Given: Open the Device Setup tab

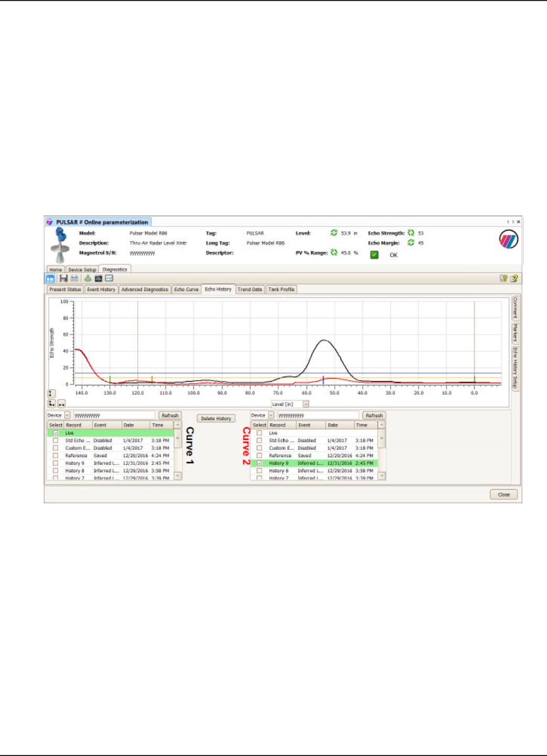Looking at the screenshot, I should tap(82, 269).
